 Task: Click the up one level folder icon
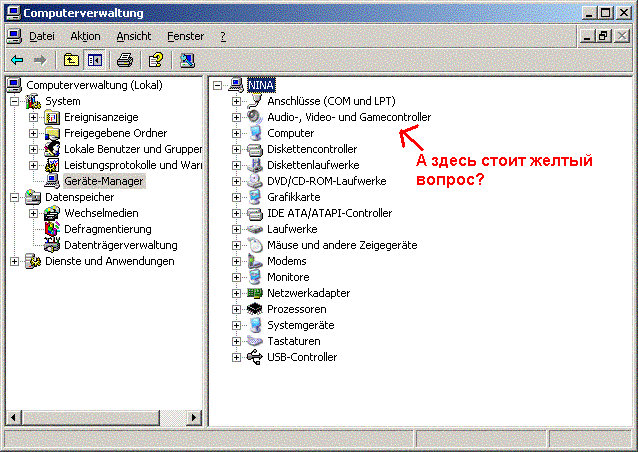point(70,60)
